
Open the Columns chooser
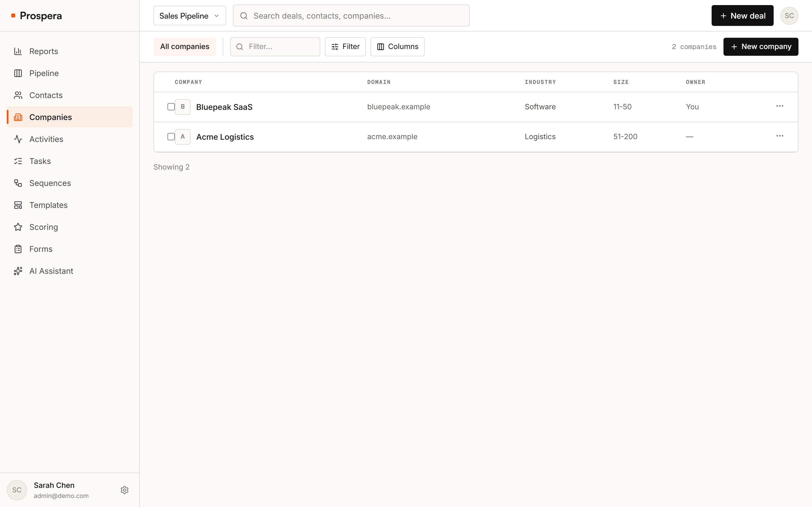click(397, 46)
